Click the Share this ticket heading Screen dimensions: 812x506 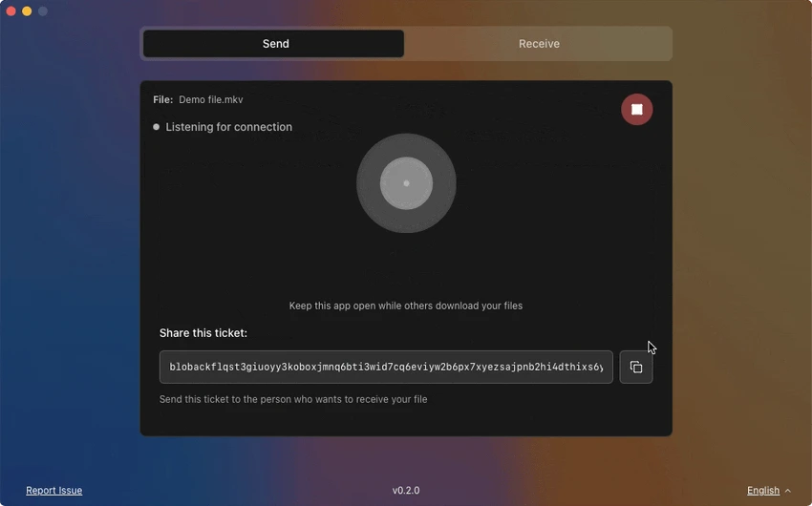(203, 333)
